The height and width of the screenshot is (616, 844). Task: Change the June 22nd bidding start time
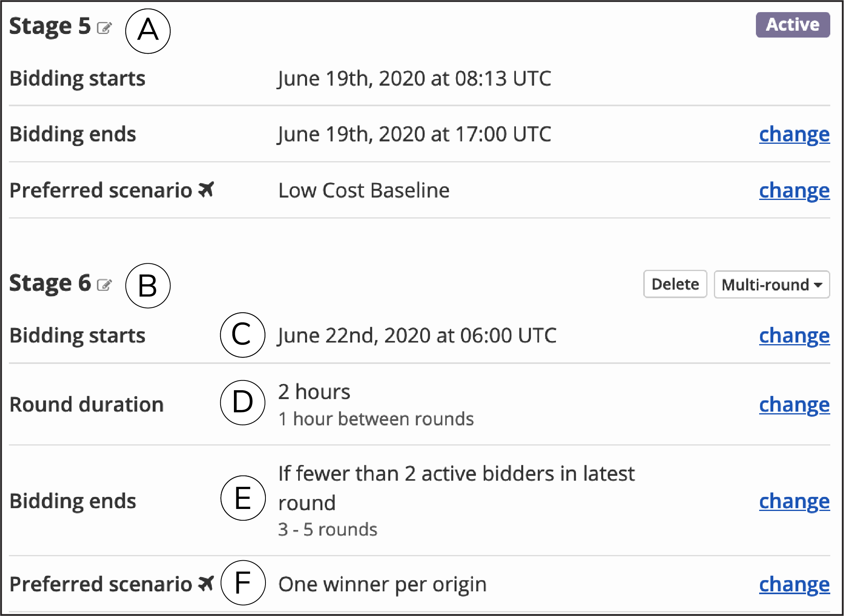[x=794, y=336]
